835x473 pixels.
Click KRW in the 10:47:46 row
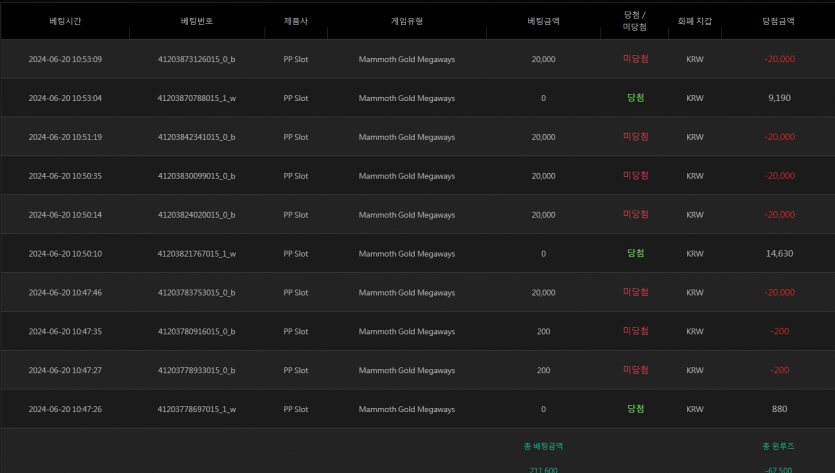coord(694,292)
